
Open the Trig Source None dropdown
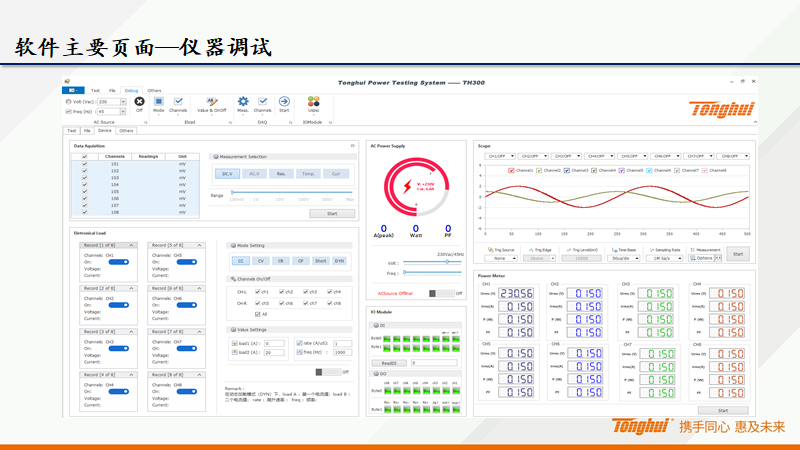(x=501, y=258)
